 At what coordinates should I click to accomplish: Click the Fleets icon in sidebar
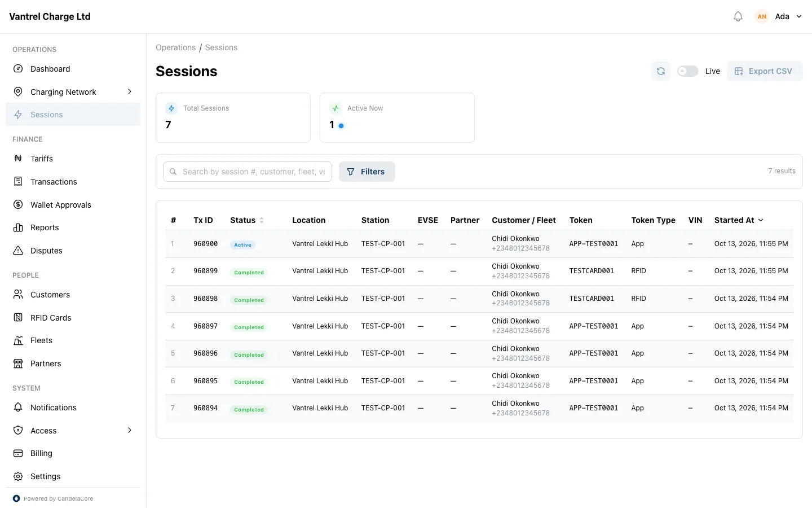pos(18,340)
